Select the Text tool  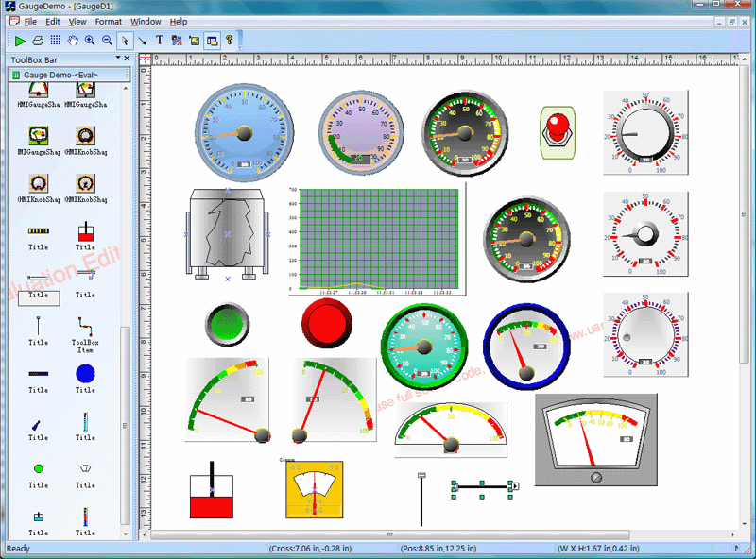point(159,41)
